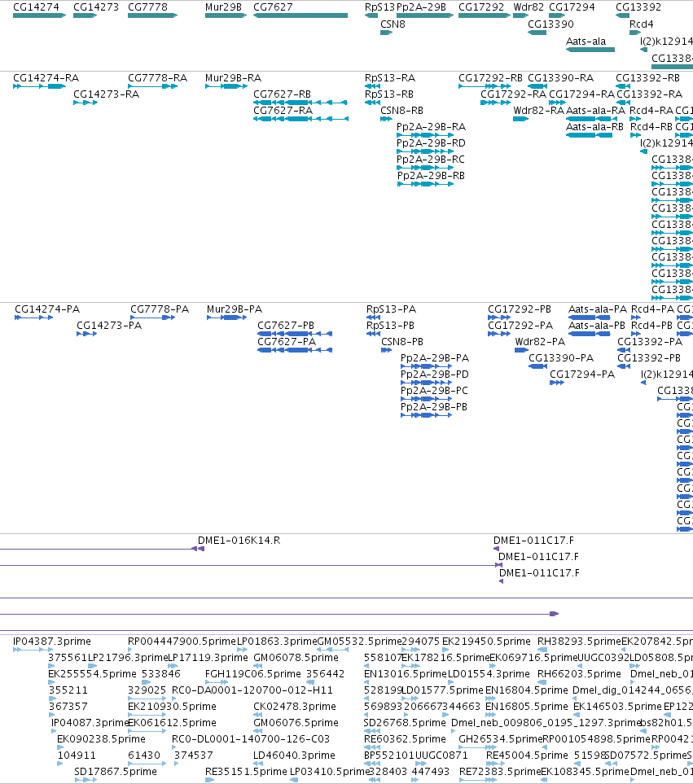Screen dimensions: 693x784
Task: Open protein CG7778-PA
Action: click(160, 309)
